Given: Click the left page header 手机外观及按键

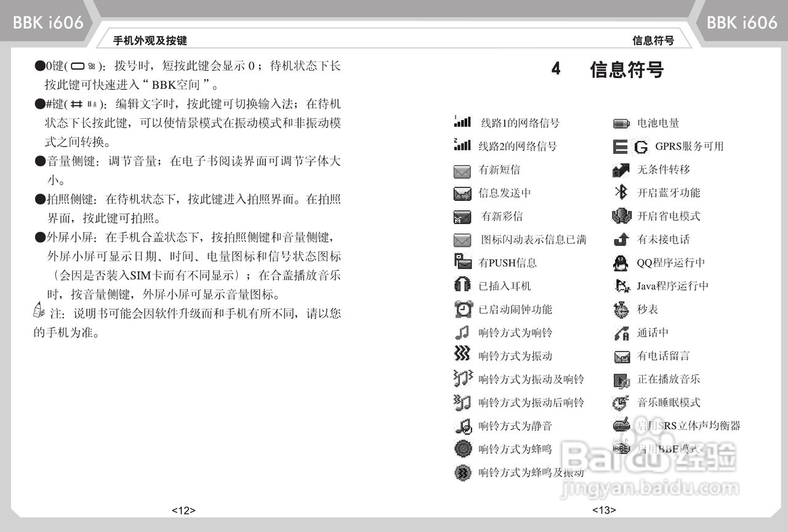Looking at the screenshot, I should tap(150, 41).
